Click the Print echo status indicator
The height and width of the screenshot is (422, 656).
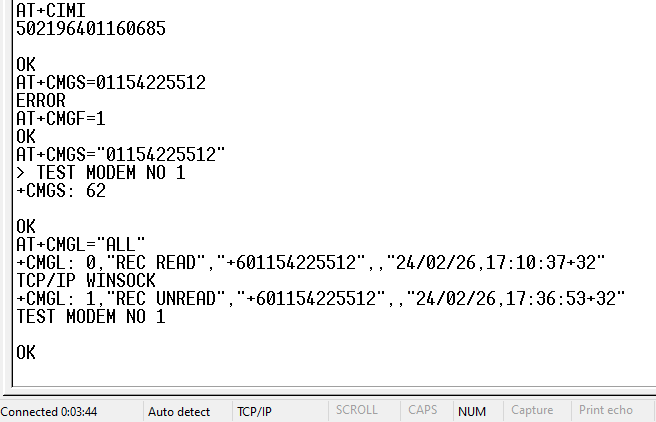(606, 411)
